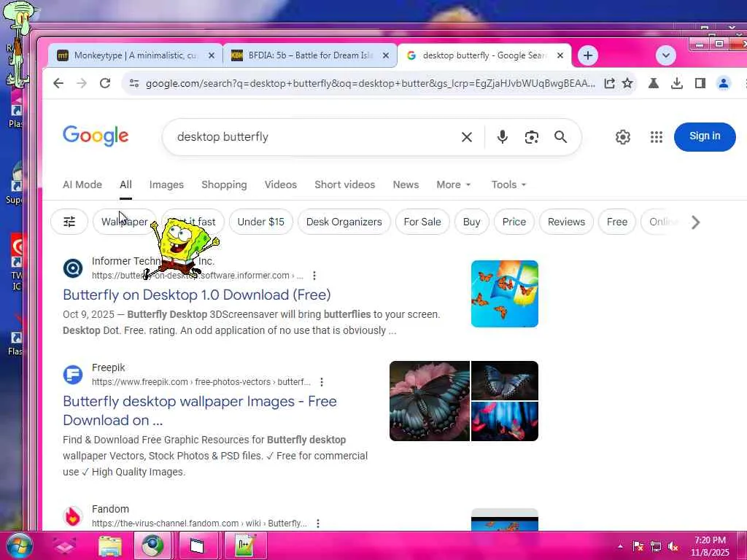Open a new browser tab
Image resolution: width=747 pixels, height=560 pixels.
point(588,55)
